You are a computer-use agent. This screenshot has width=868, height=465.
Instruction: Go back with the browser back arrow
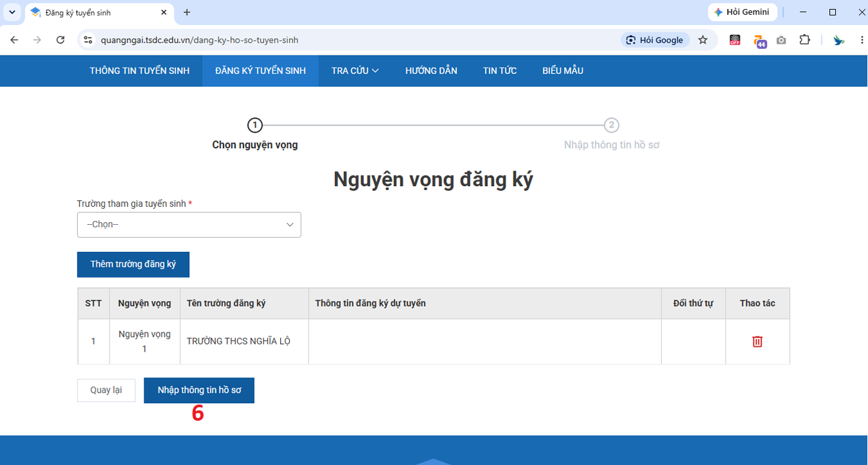click(14, 40)
